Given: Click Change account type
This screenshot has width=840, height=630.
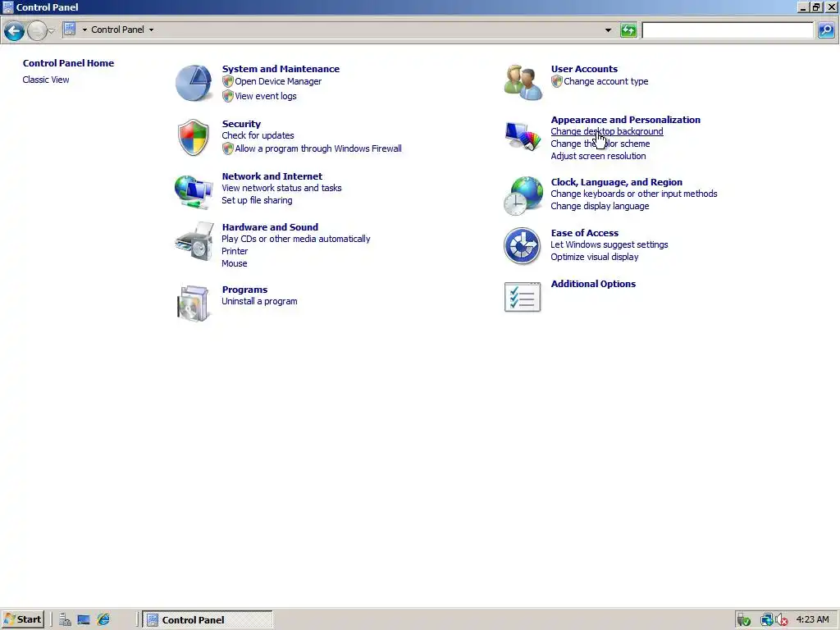Looking at the screenshot, I should coord(606,81).
